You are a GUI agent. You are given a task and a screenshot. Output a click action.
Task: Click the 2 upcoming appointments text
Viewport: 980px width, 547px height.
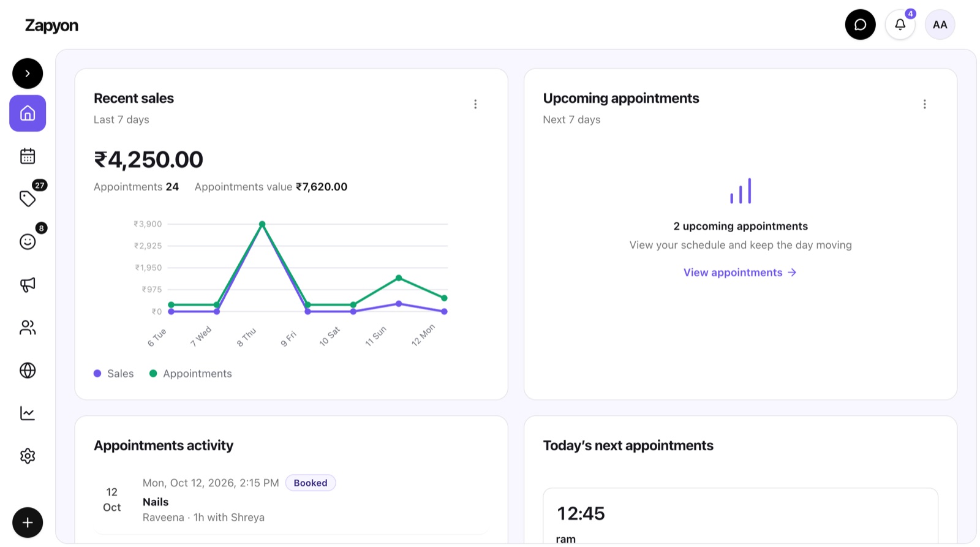point(741,226)
